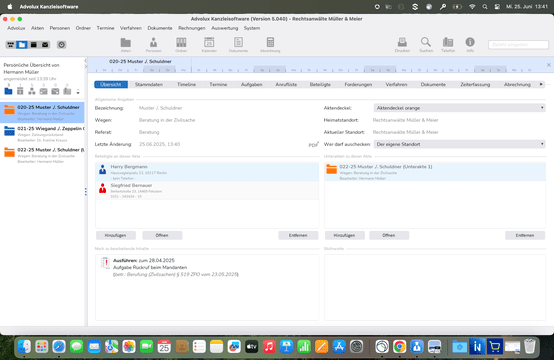The image size is (554, 360).
Task: Click the PDF export icon
Action: (x=313, y=144)
